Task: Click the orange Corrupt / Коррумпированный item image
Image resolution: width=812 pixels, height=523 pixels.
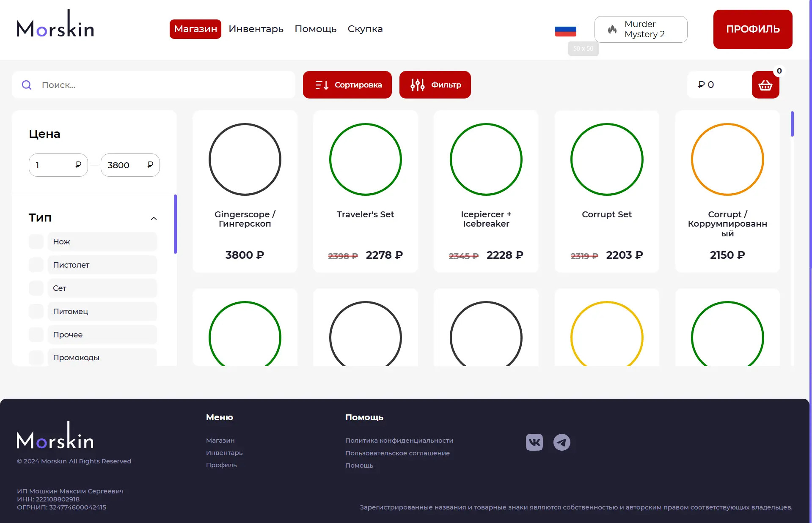Action: (x=727, y=159)
